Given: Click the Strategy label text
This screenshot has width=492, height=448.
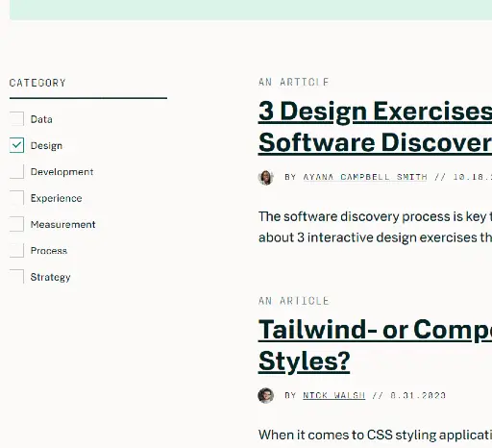Looking at the screenshot, I should (x=50, y=277).
